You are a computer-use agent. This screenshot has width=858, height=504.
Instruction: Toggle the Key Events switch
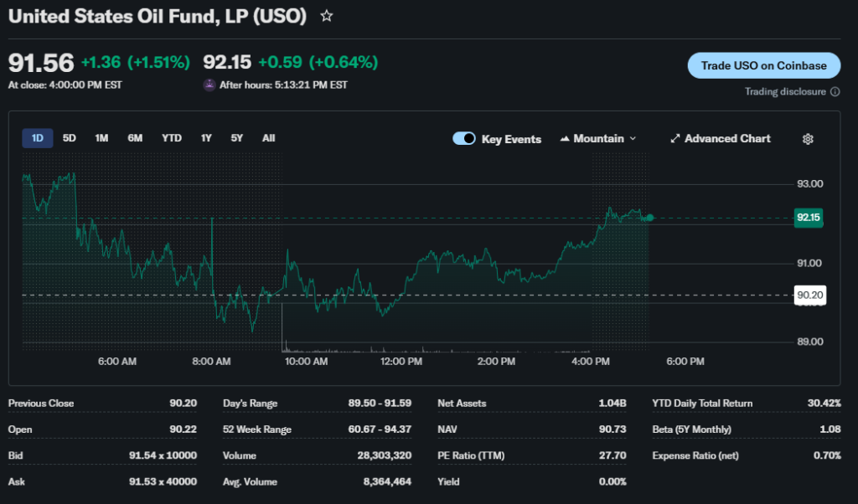point(464,139)
